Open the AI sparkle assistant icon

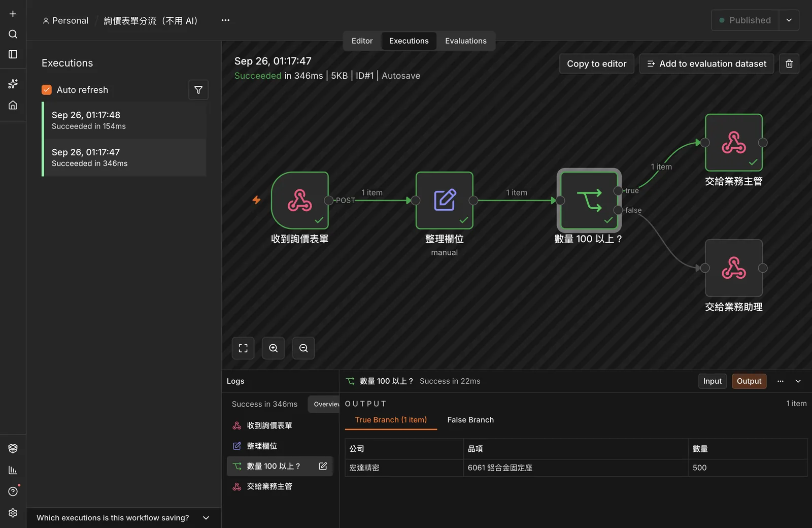(13, 84)
